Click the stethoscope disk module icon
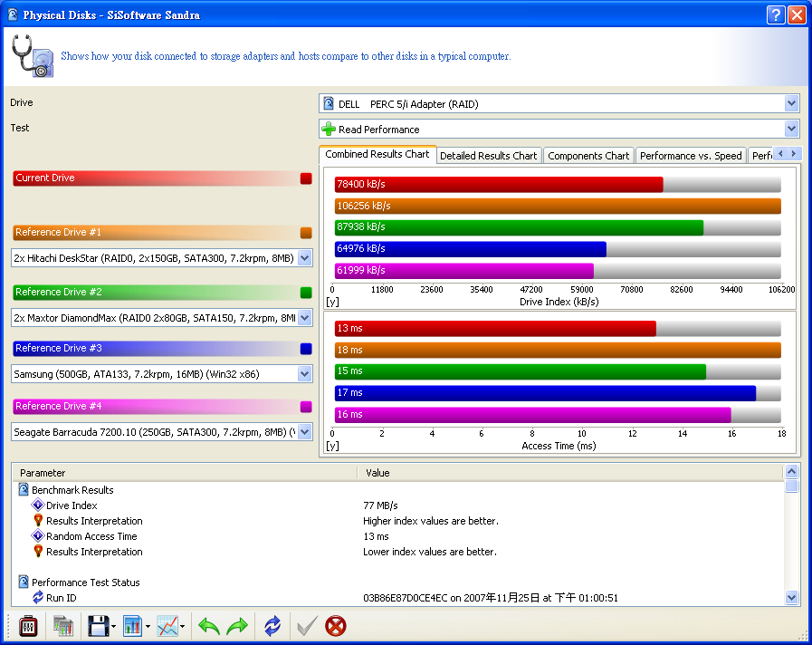The image size is (812, 645). click(x=33, y=56)
